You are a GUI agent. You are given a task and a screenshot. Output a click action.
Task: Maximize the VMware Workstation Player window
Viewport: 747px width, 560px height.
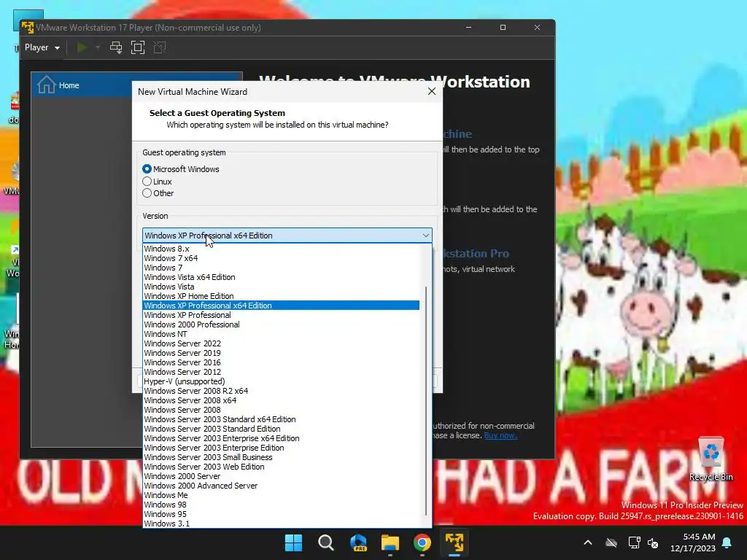click(503, 28)
